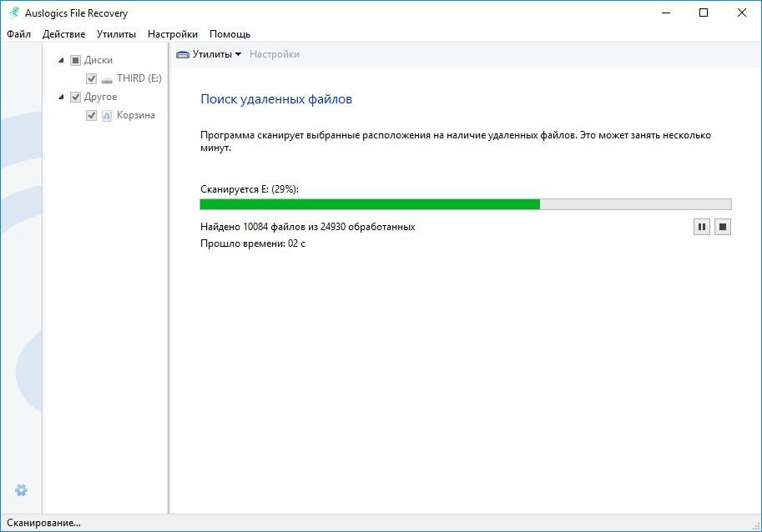Toggle the Другое checkbox
Viewport: 762px width, 532px height.
(x=75, y=97)
